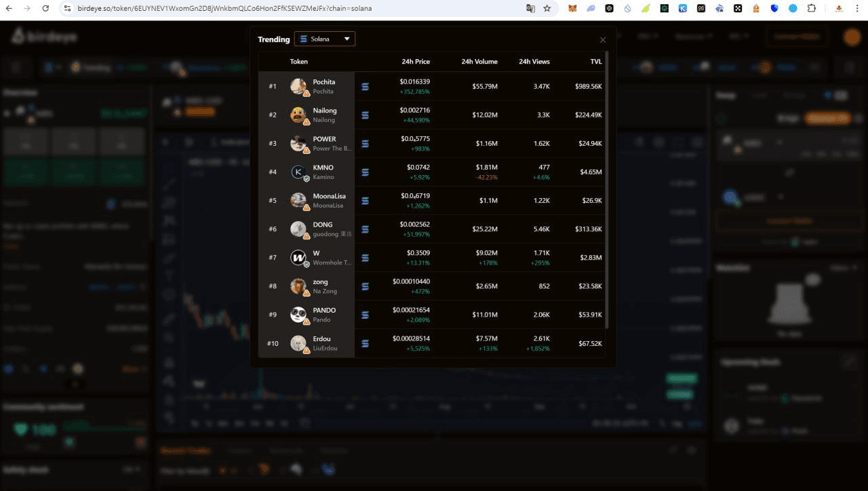Open the Erdou token avatar
This screenshot has height=491, width=868.
click(298, 342)
